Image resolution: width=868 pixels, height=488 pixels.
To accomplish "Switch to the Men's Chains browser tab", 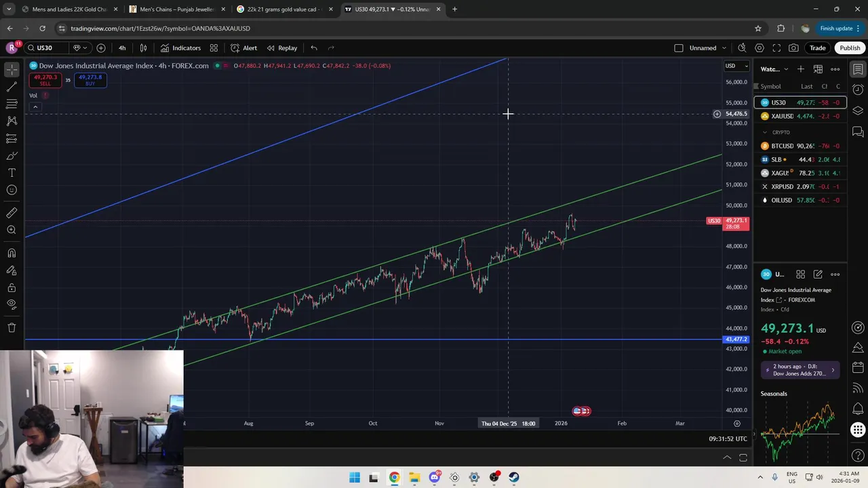I will click(x=176, y=9).
